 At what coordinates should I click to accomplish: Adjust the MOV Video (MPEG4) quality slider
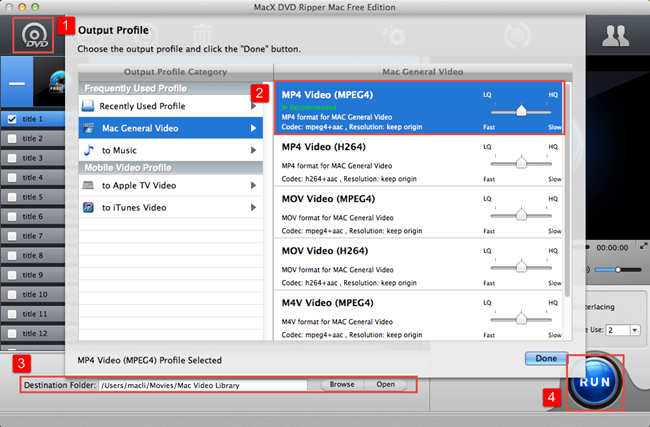[521, 215]
